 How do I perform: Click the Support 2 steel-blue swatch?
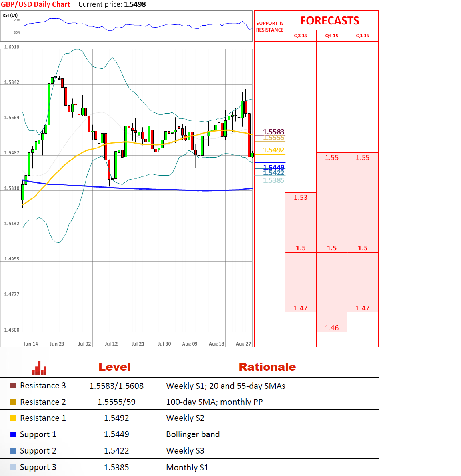coord(13,451)
